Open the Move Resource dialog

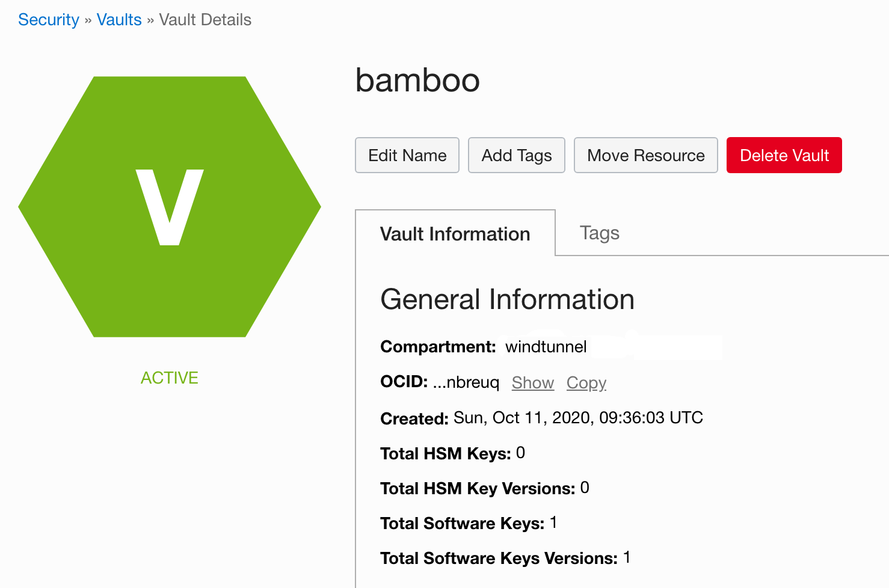point(646,155)
